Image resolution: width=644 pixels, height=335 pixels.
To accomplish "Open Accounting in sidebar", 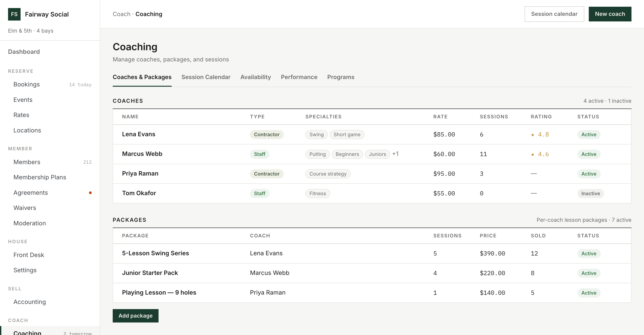I will click(50, 302).
